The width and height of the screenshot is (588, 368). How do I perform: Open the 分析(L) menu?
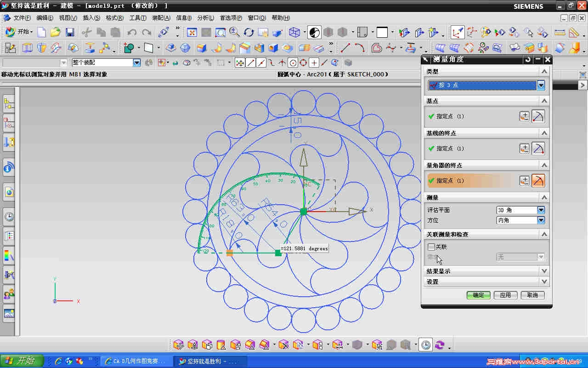coord(205,18)
